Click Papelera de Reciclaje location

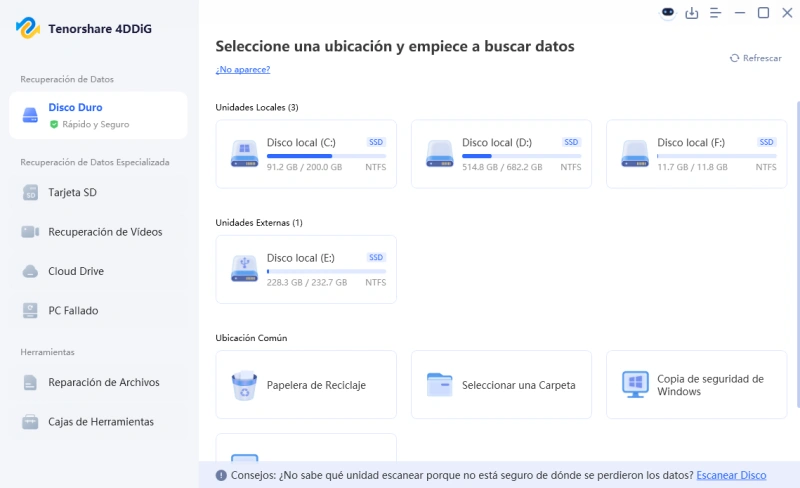[306, 385]
